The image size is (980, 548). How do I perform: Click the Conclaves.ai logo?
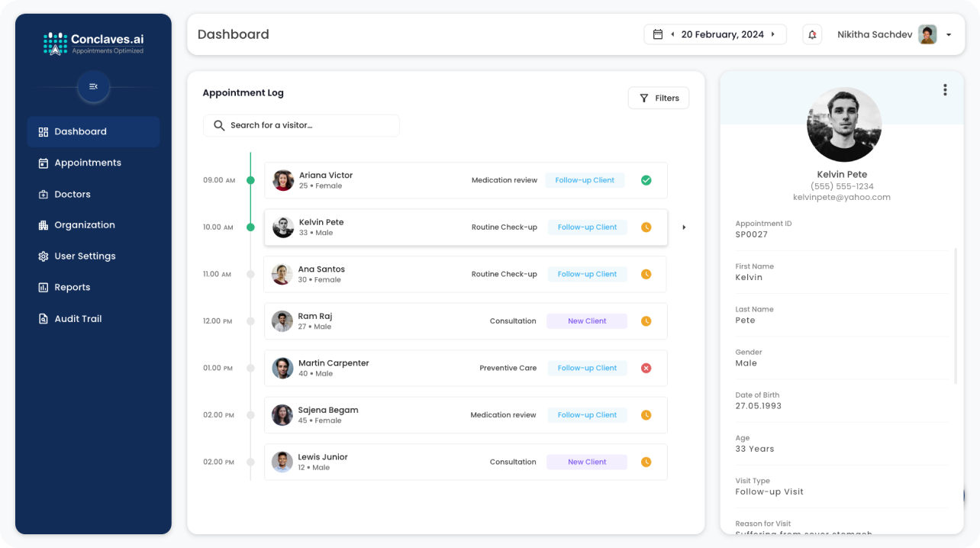(93, 43)
